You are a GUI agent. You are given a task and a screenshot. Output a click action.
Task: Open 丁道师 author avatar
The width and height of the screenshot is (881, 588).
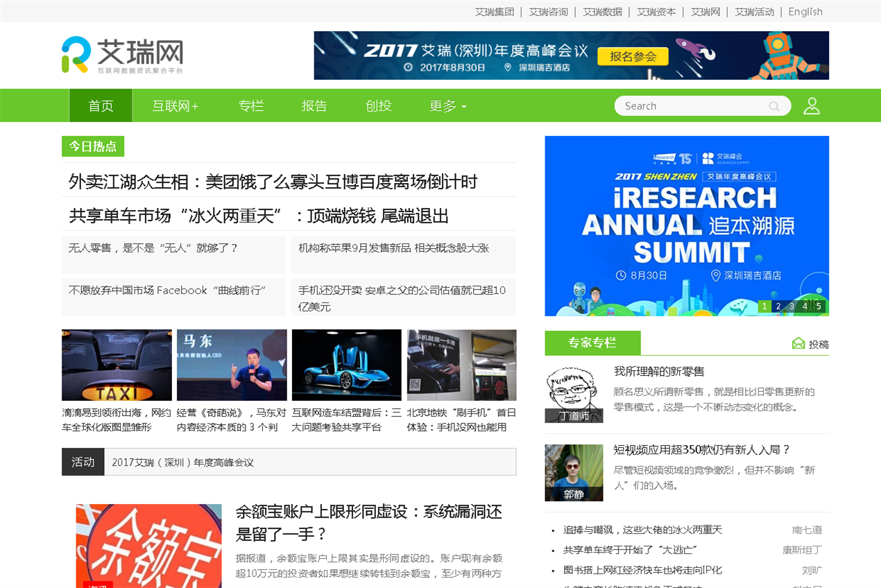pos(574,395)
